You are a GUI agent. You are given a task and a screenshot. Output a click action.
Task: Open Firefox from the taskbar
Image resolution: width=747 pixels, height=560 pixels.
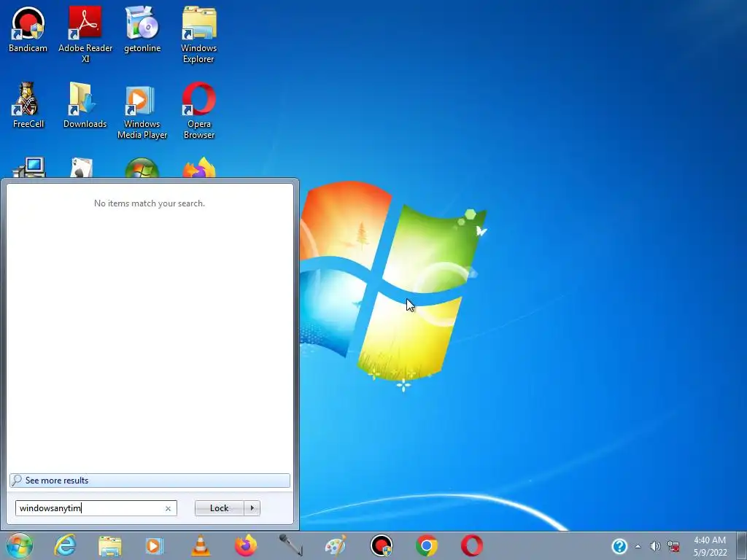click(x=246, y=545)
